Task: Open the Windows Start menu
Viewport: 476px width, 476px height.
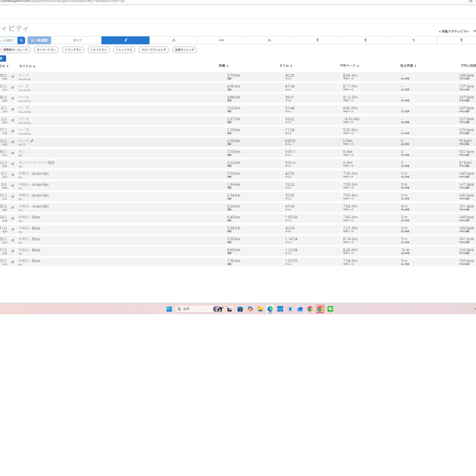Action: 169,309
